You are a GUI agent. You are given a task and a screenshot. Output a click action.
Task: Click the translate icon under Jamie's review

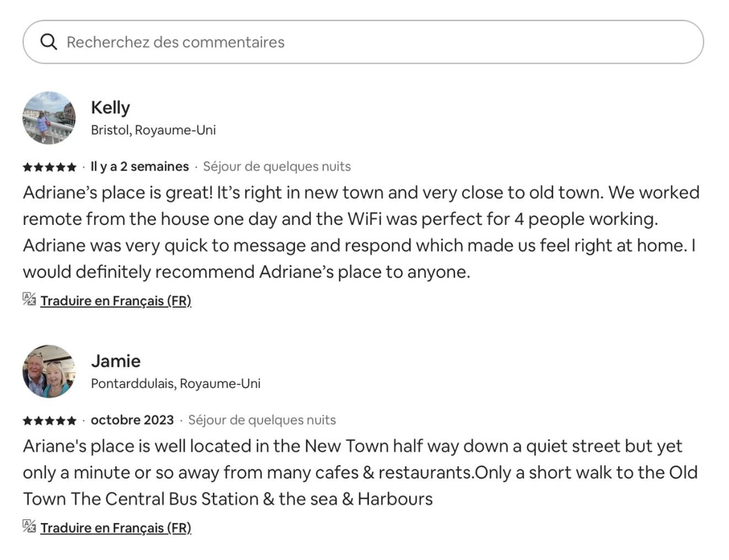tap(29, 526)
